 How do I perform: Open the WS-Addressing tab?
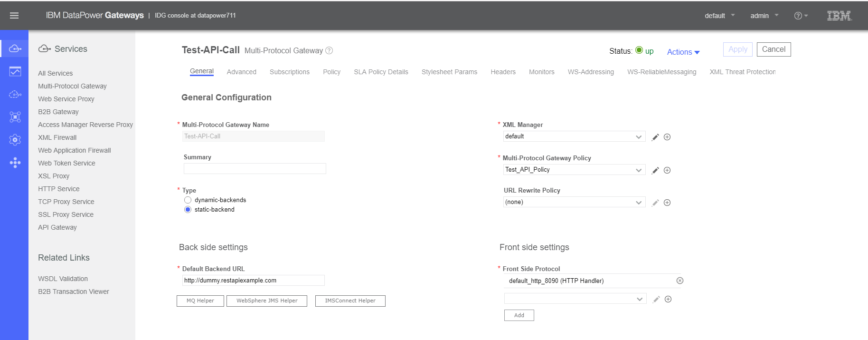tap(591, 72)
